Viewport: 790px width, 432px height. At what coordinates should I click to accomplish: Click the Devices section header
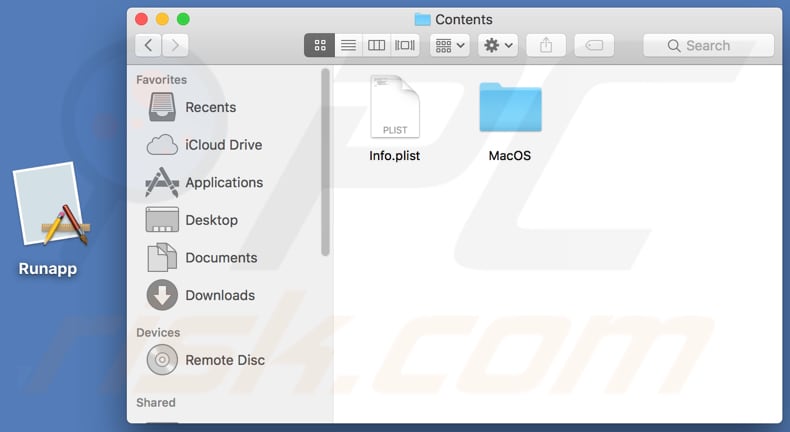pos(158,333)
